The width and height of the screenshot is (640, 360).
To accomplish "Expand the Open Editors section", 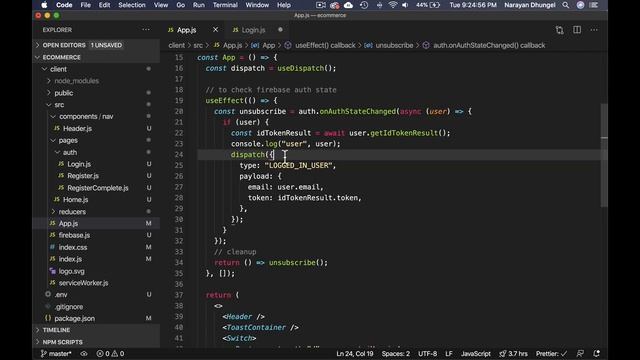I will coord(96,45).
